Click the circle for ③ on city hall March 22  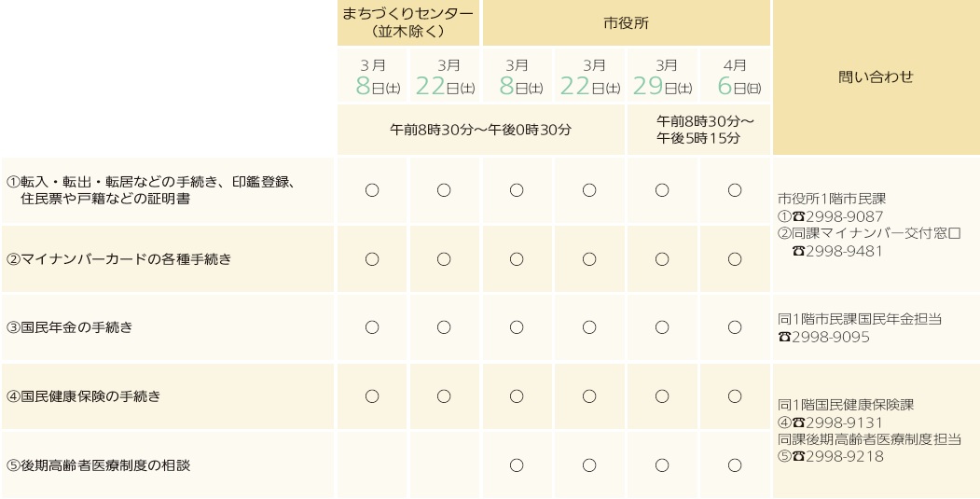589,327
